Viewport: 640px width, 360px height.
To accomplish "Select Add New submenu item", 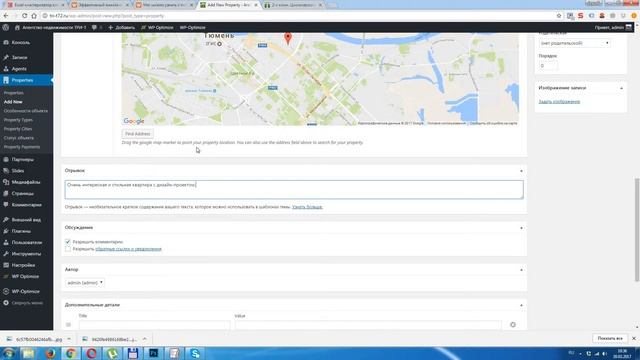I will coord(13,102).
